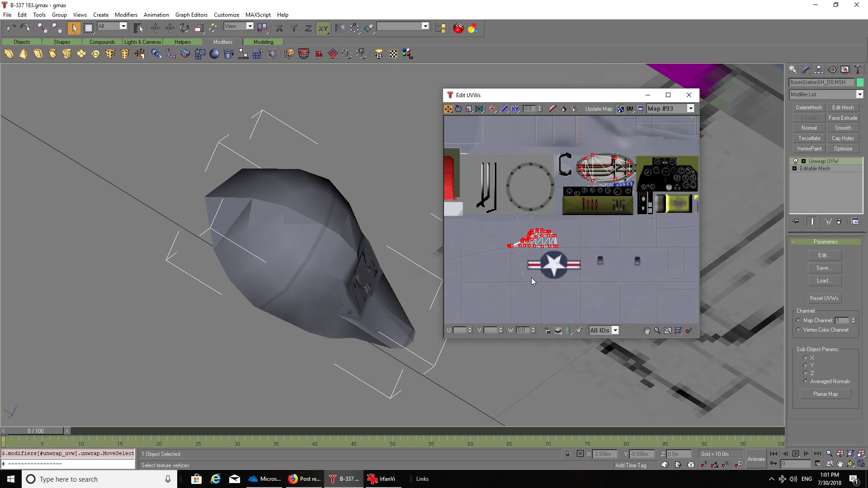Screen dimensions: 868x488
Task: Click the Pan hand icon in Edit UVWs
Action: (x=647, y=330)
